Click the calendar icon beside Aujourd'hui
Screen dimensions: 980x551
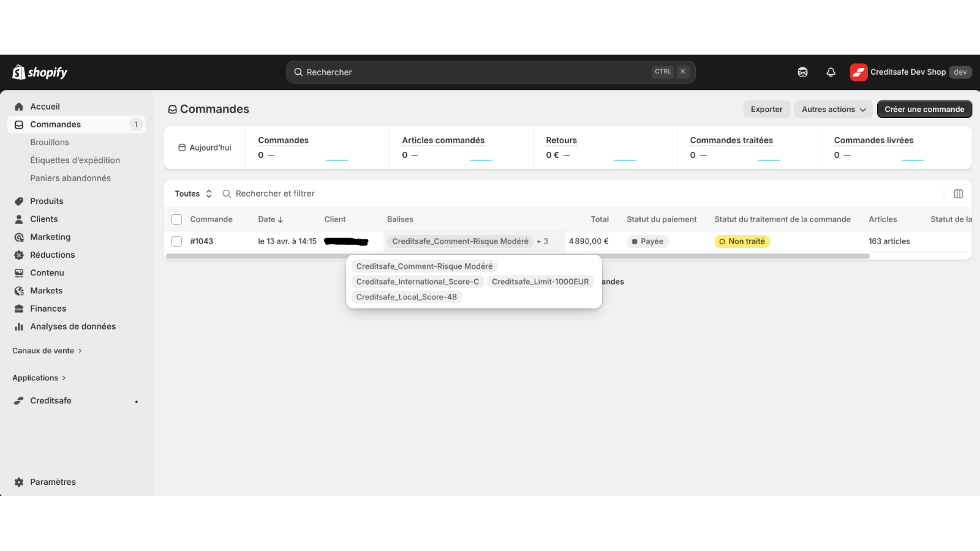tap(182, 148)
